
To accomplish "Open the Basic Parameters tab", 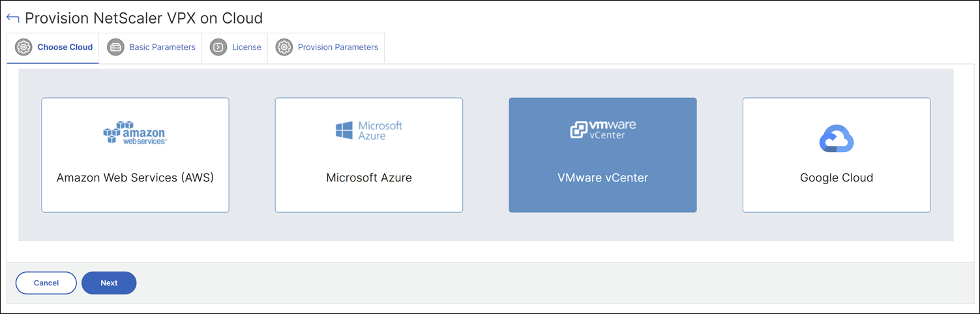I will 162,48.
